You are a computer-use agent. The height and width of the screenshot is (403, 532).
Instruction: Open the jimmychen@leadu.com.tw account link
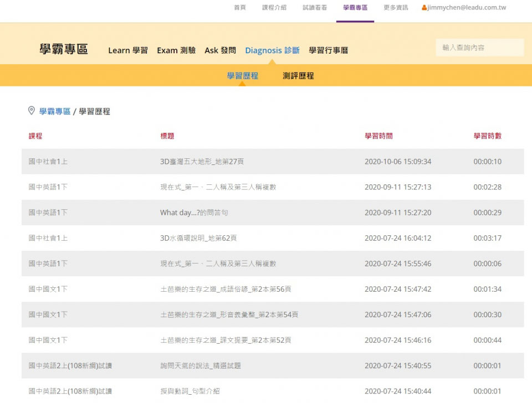[467, 8]
